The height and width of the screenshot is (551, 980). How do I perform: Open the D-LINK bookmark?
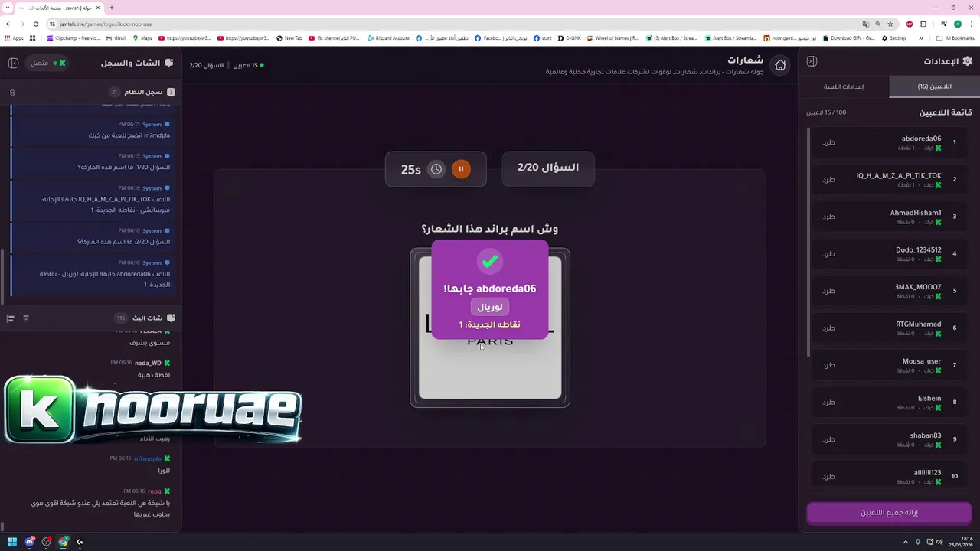570,38
